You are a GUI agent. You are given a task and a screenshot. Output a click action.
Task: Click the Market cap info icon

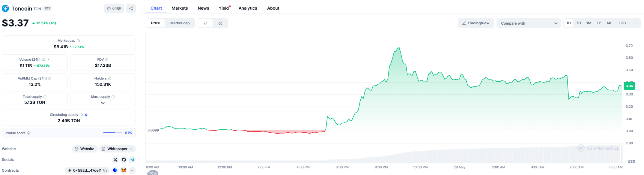78,41
